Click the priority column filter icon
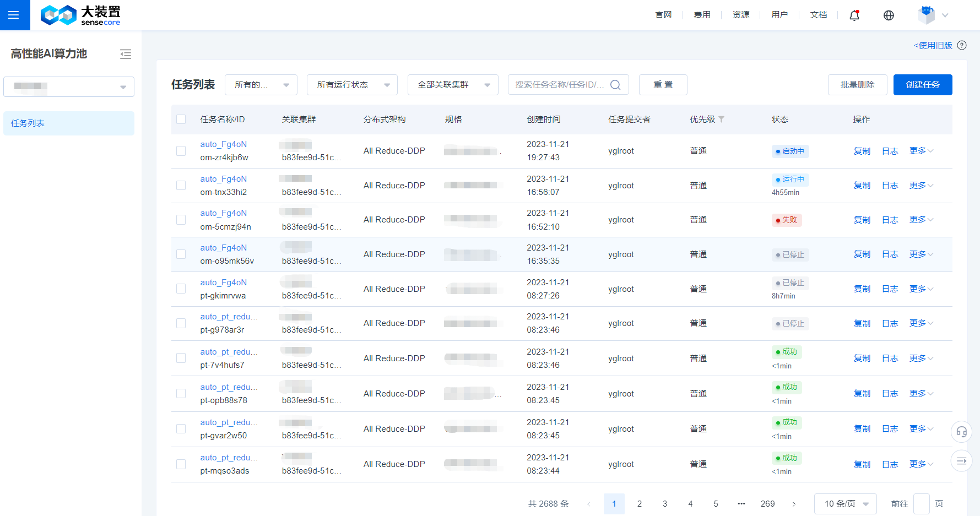Viewport: 980px width, 516px height. [722, 120]
